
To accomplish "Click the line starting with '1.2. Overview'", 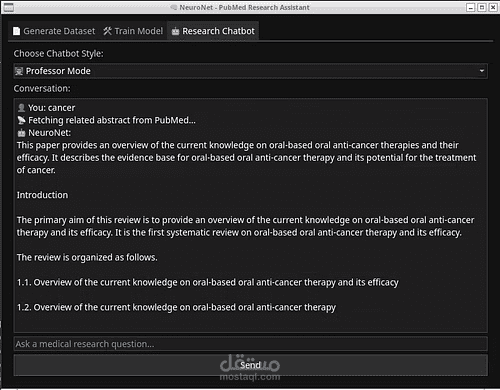I will point(176,307).
